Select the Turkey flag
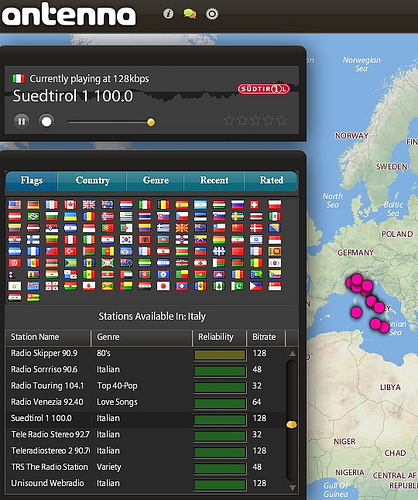418x500 pixels. (70, 251)
